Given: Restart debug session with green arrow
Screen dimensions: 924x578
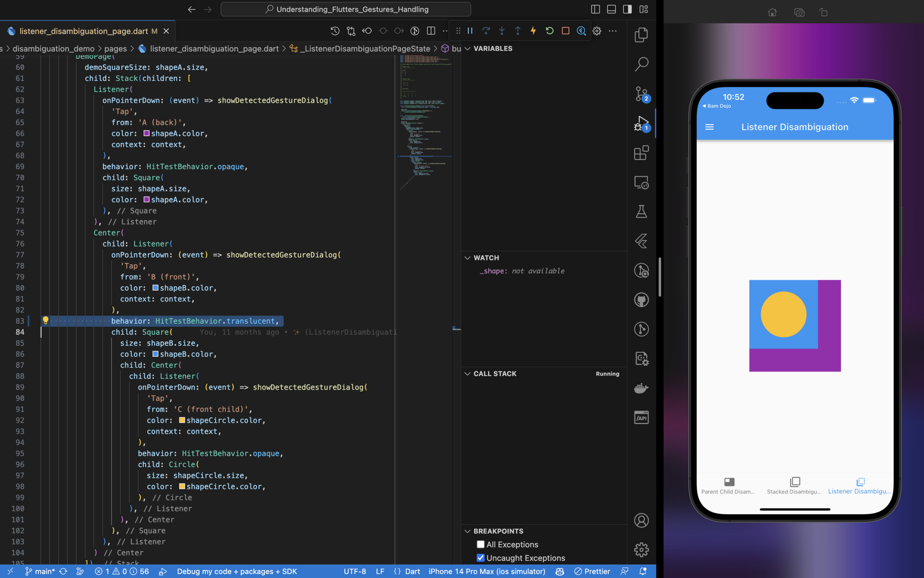Looking at the screenshot, I should pos(550,31).
